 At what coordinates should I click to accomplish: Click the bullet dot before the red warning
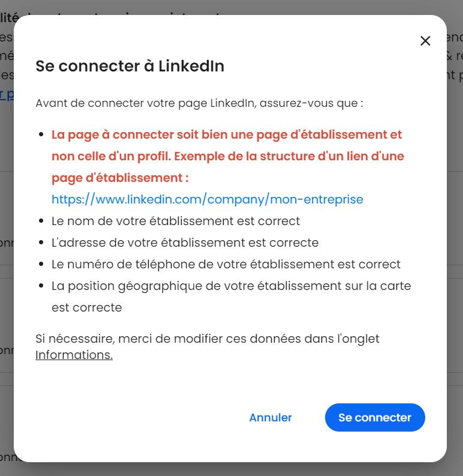click(x=41, y=134)
